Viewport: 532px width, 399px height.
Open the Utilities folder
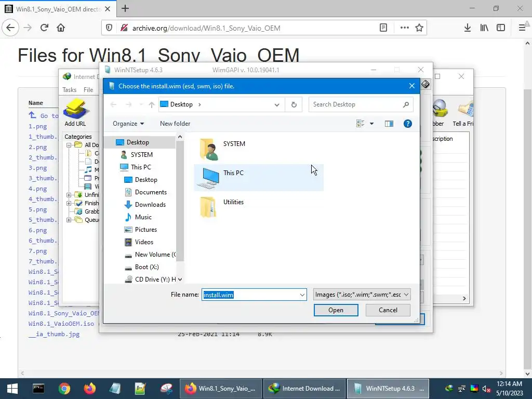pos(222,207)
